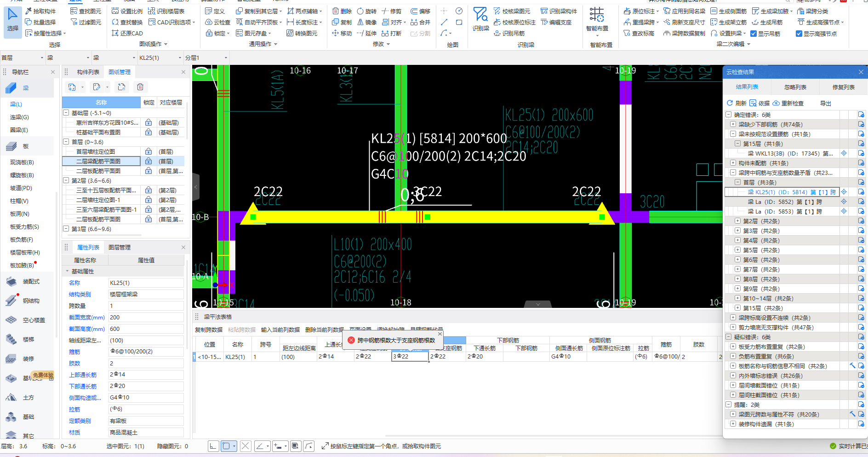Screen dimensions: 868x457
Task: Toggle lock for 桩基础平面布置图
Action: pos(148,132)
